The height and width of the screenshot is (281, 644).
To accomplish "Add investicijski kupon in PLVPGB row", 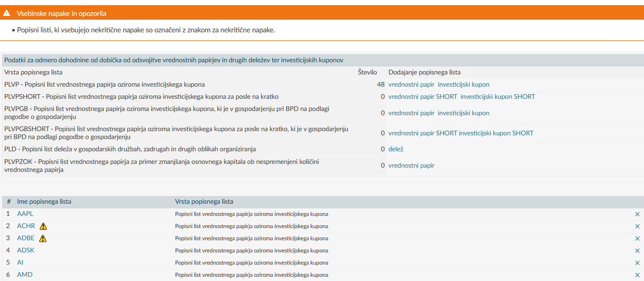I will (x=463, y=113).
